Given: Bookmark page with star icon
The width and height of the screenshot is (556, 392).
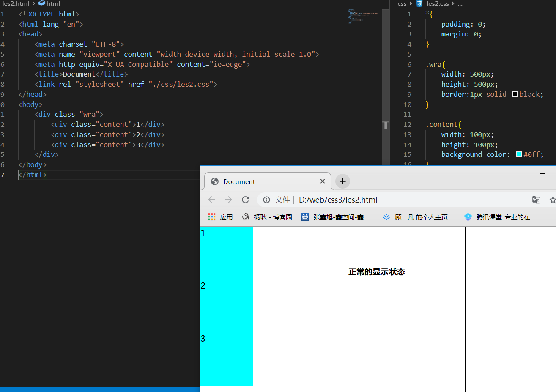Looking at the screenshot, I should click(x=552, y=200).
